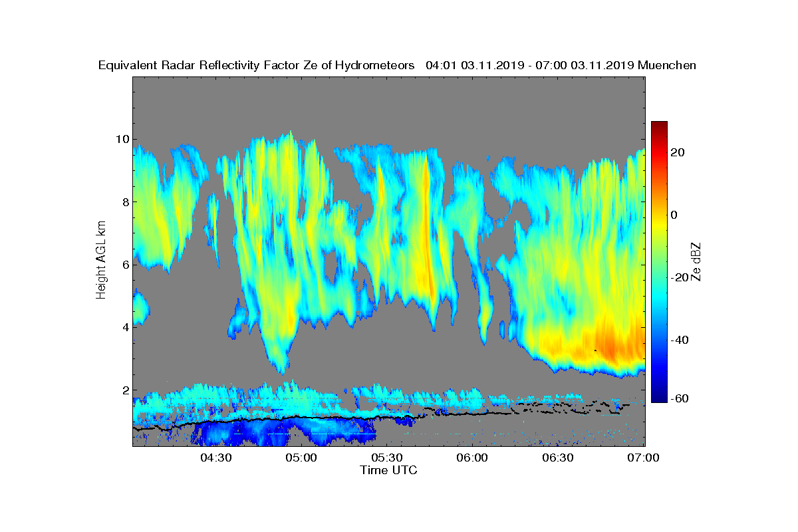The height and width of the screenshot is (532, 798).
Task: Click the 'Muenchen' location in the title
Action: 667,65
